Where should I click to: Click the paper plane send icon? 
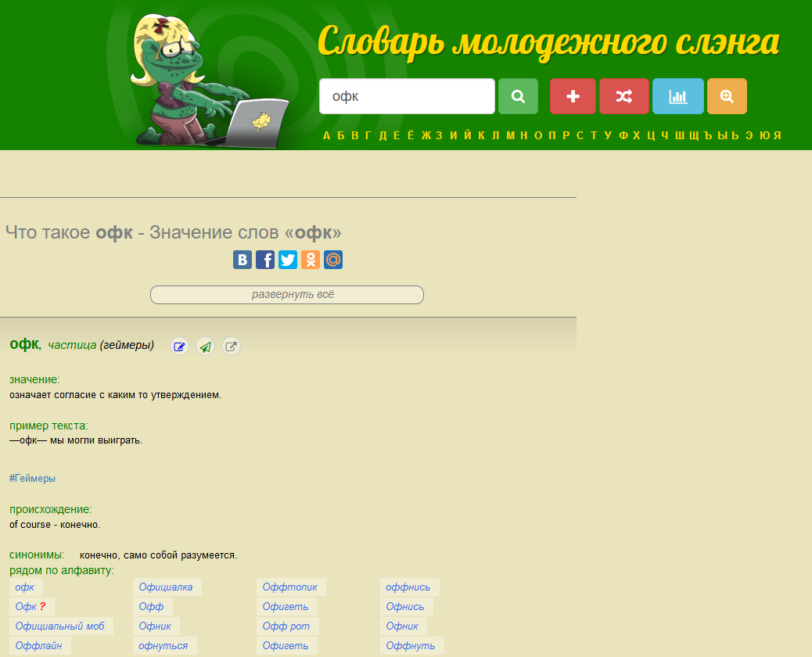[205, 346]
